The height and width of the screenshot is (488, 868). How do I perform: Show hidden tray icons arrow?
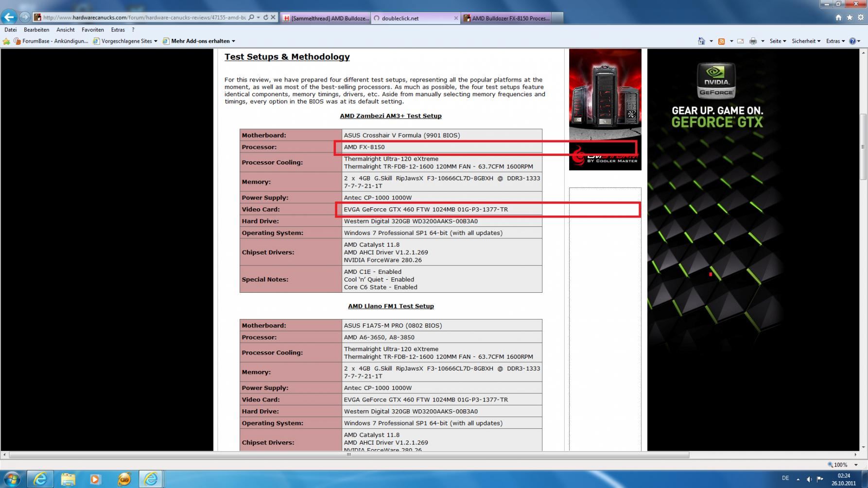point(798,479)
